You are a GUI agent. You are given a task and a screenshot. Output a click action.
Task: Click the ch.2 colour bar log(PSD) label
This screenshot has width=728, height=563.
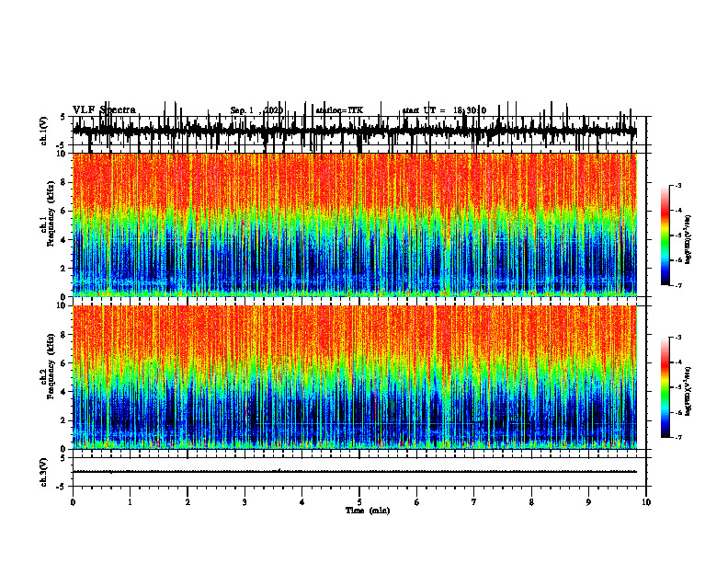688,392
